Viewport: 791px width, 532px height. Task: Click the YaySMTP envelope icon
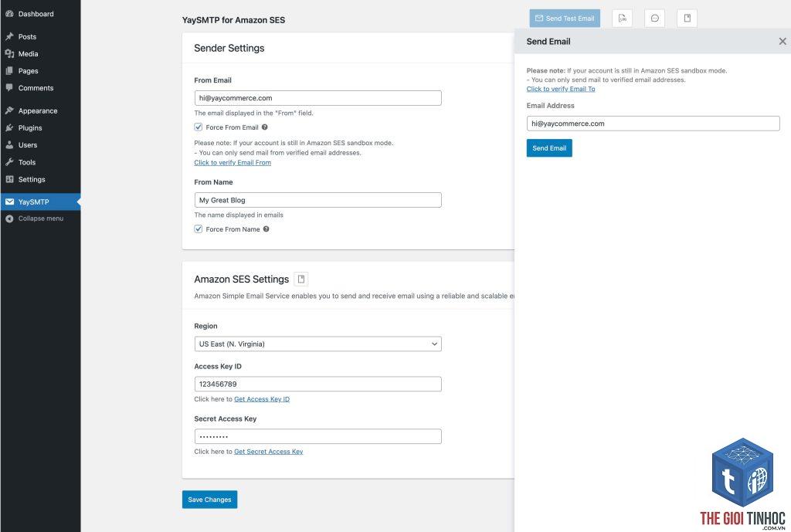click(x=9, y=202)
